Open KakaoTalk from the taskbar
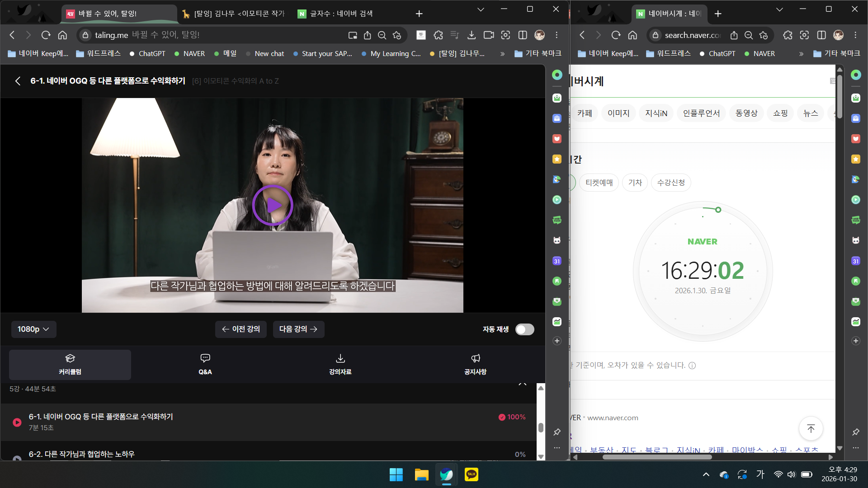This screenshot has width=868, height=488. 471,474
